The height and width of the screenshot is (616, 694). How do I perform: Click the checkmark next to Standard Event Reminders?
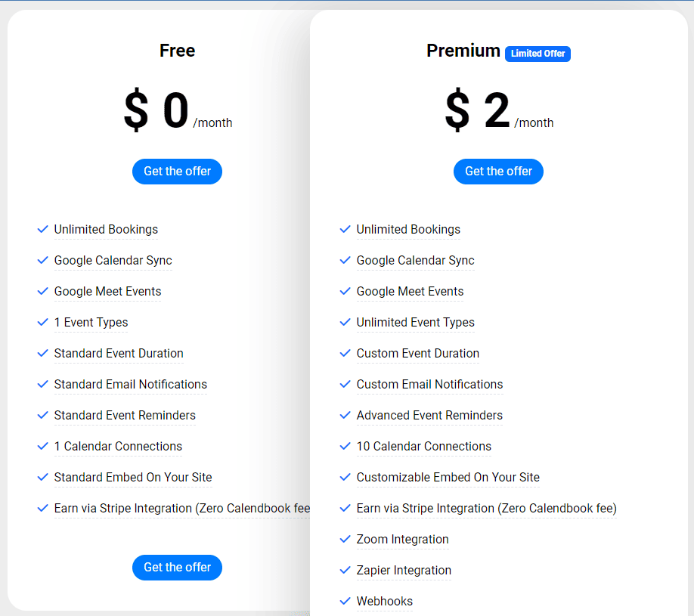(43, 415)
